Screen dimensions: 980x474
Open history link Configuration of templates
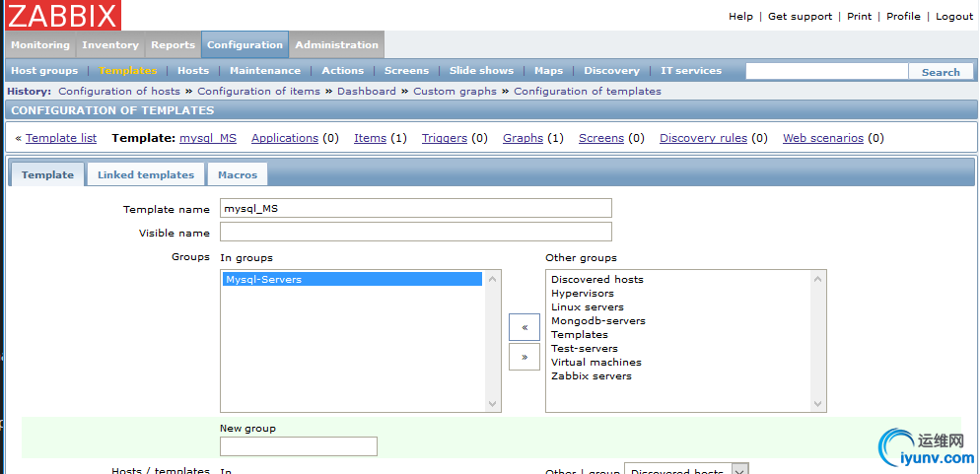coord(588,92)
